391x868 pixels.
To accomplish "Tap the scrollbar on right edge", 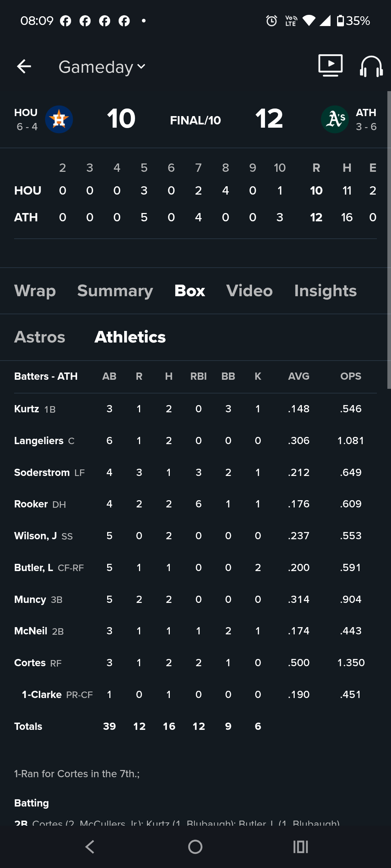I will pos(389,239).
